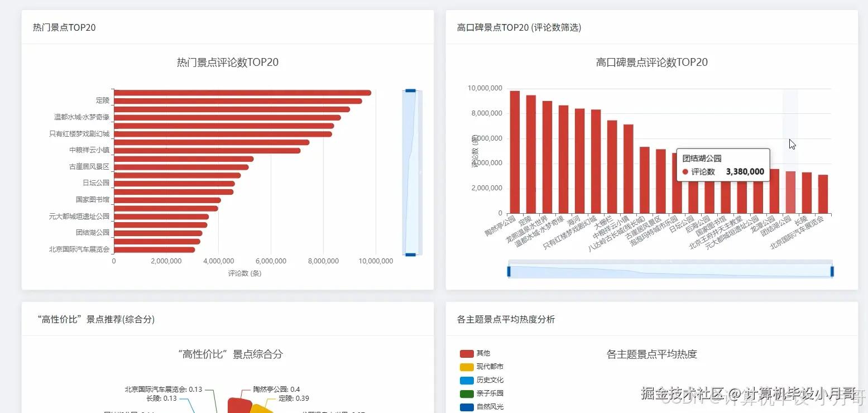Click the 海河 column in right chart
Screen dimensions: 868x413
point(579,161)
